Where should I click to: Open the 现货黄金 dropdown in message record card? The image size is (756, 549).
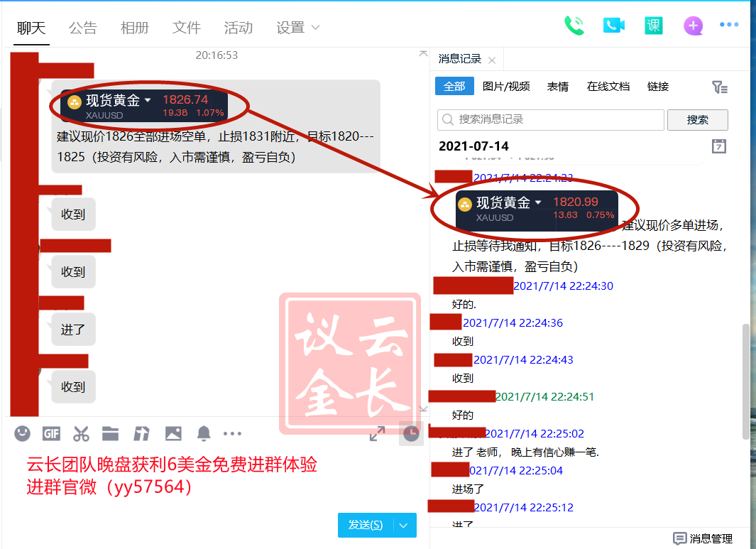tap(538, 202)
